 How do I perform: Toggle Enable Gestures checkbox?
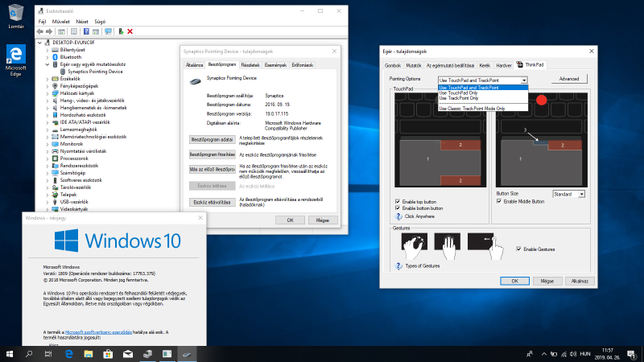tap(518, 249)
